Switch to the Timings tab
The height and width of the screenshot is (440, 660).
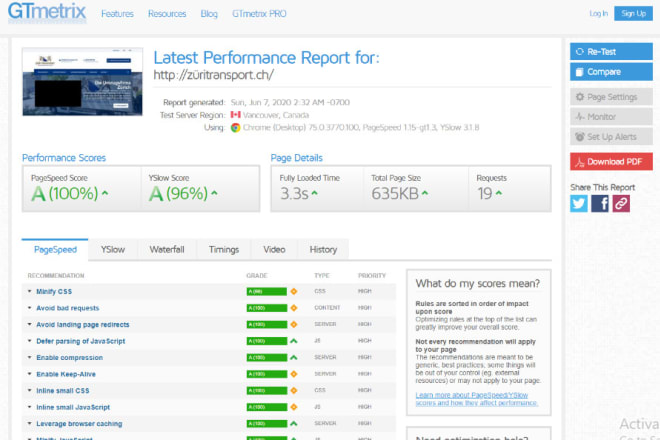(x=224, y=250)
